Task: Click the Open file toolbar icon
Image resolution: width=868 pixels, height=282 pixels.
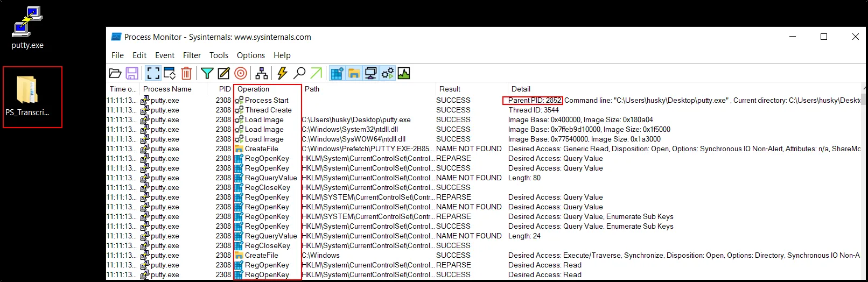Action: (x=115, y=73)
